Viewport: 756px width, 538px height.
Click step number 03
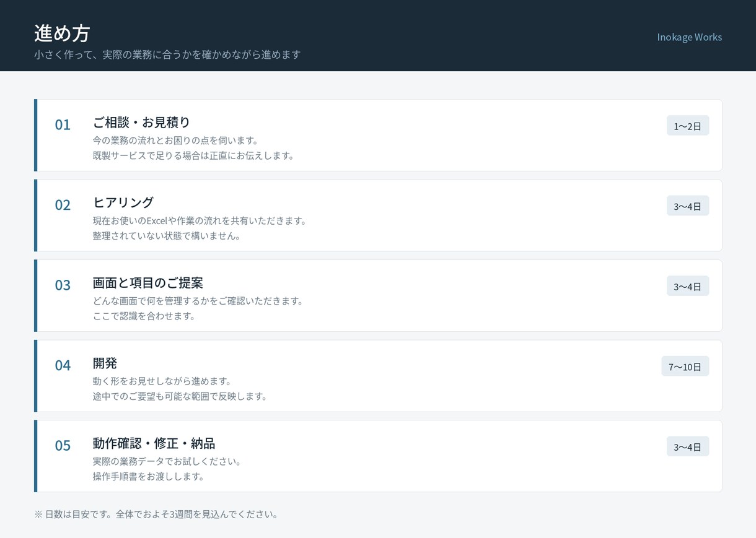click(63, 285)
